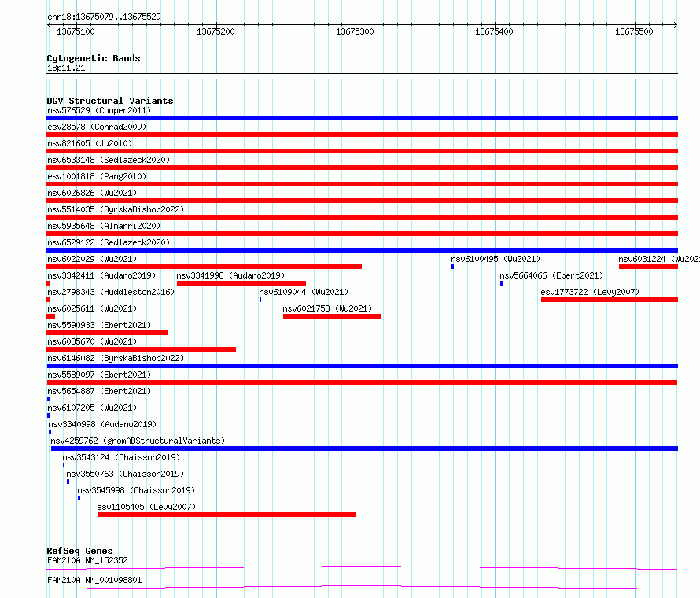Image resolution: width=700 pixels, height=598 pixels.
Task: Open the esv28578 (Conrad2009) variant
Action: point(97,127)
